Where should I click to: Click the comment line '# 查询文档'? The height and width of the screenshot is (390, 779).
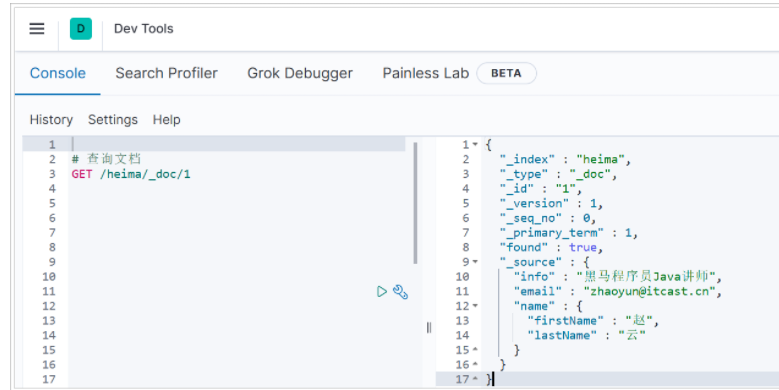pos(106,159)
